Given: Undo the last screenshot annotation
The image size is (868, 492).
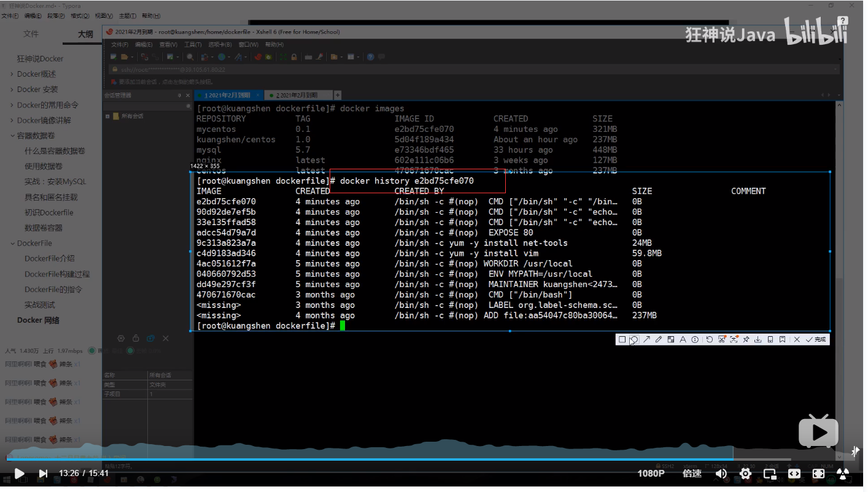Looking at the screenshot, I should [710, 339].
